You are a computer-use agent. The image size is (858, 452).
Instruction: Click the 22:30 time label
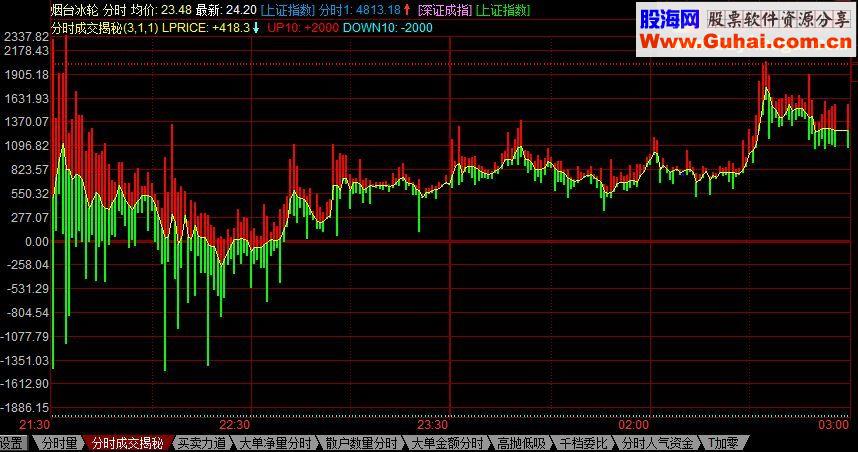[x=234, y=425]
